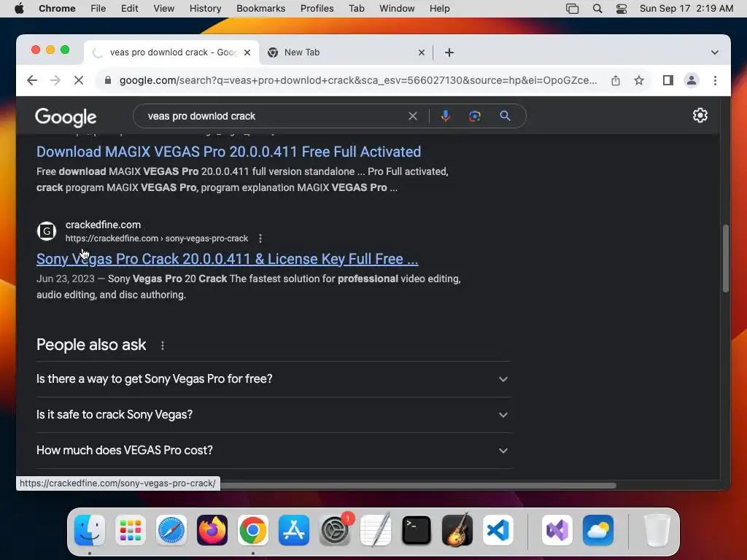Open the Apple menu

[19, 9]
